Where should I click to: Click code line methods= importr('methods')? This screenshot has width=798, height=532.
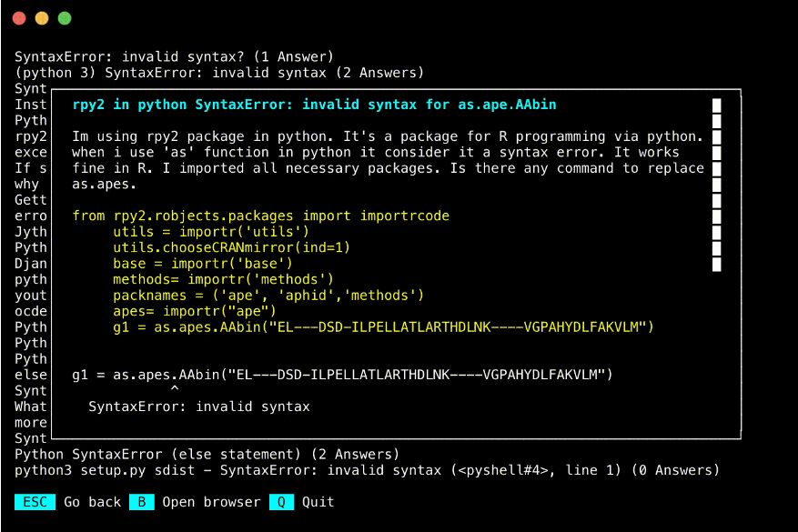click(x=223, y=279)
